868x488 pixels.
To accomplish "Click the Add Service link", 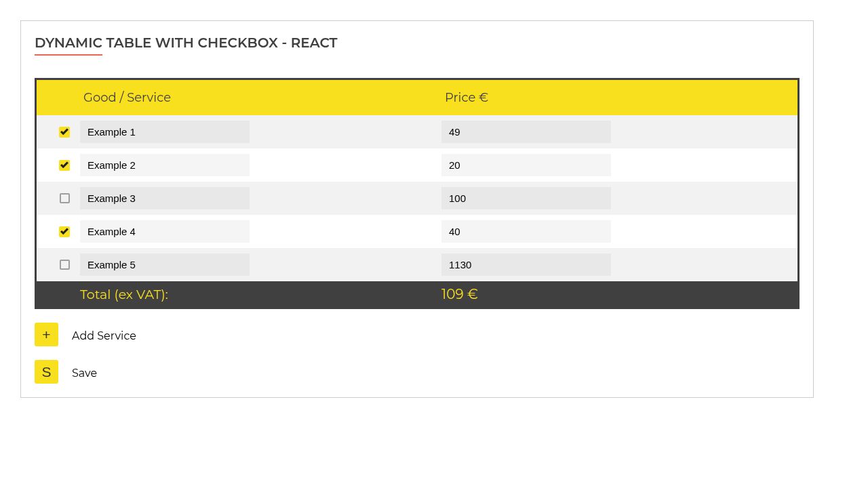I will pos(104,335).
